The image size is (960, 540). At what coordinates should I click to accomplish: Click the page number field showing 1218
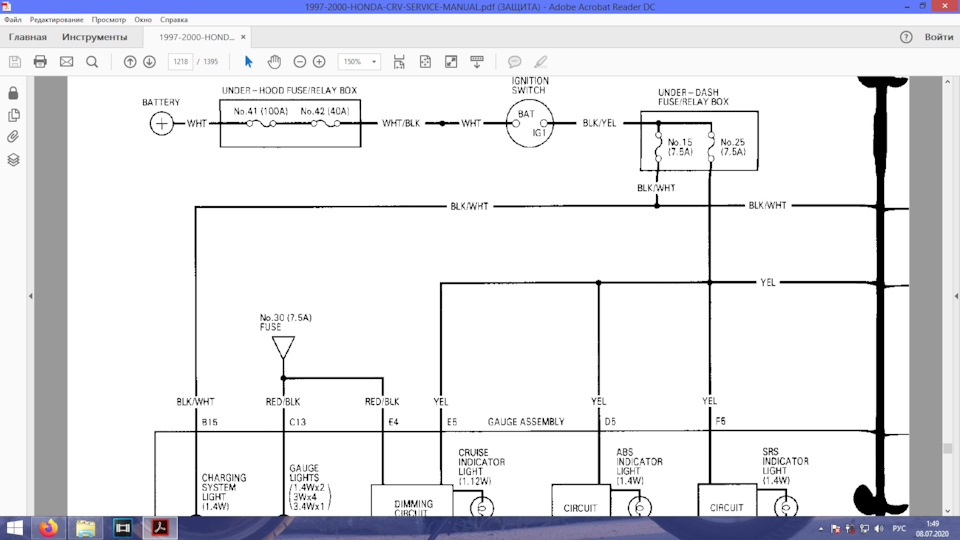point(181,61)
